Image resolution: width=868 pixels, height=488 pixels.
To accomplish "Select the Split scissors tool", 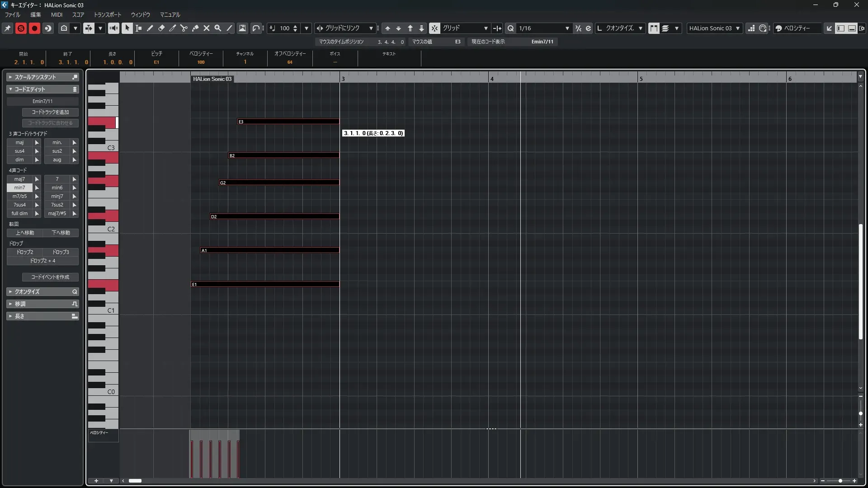I will coord(184,28).
